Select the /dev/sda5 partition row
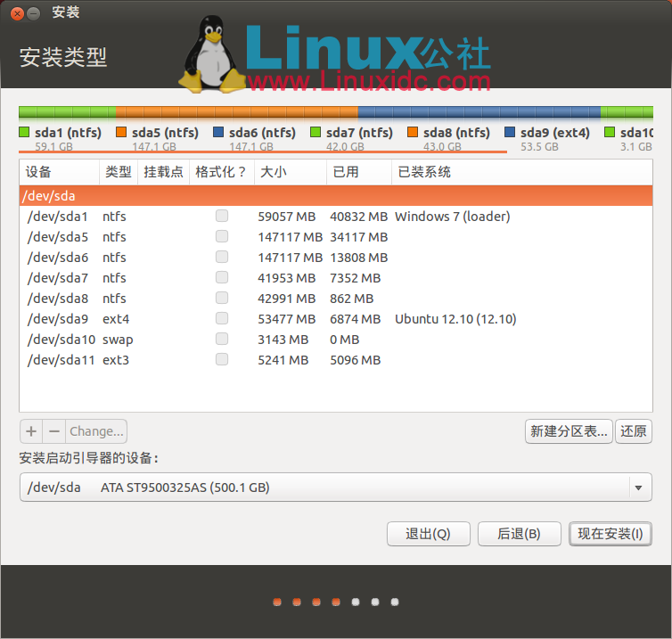This screenshot has height=639, width=672. pos(336,237)
